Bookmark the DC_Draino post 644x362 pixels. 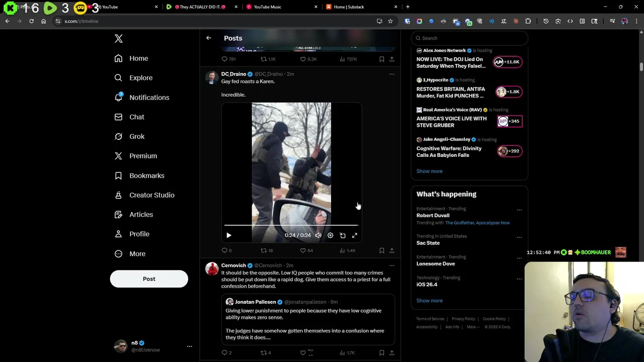coord(382,250)
